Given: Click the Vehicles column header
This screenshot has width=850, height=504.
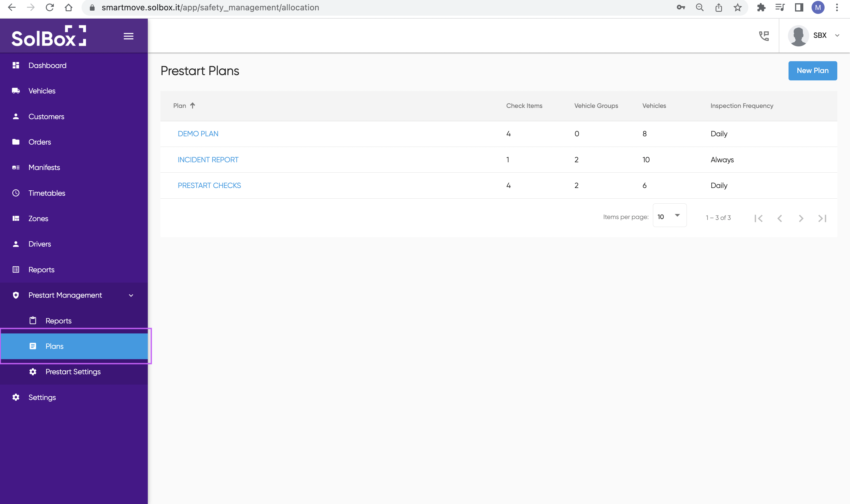Looking at the screenshot, I should point(654,106).
